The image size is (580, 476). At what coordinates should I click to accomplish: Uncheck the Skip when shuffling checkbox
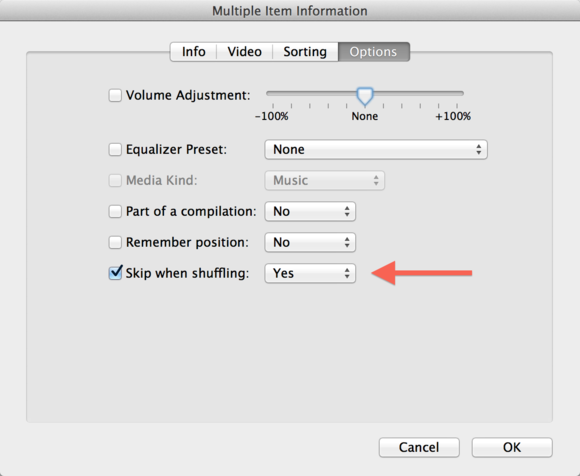coord(115,273)
